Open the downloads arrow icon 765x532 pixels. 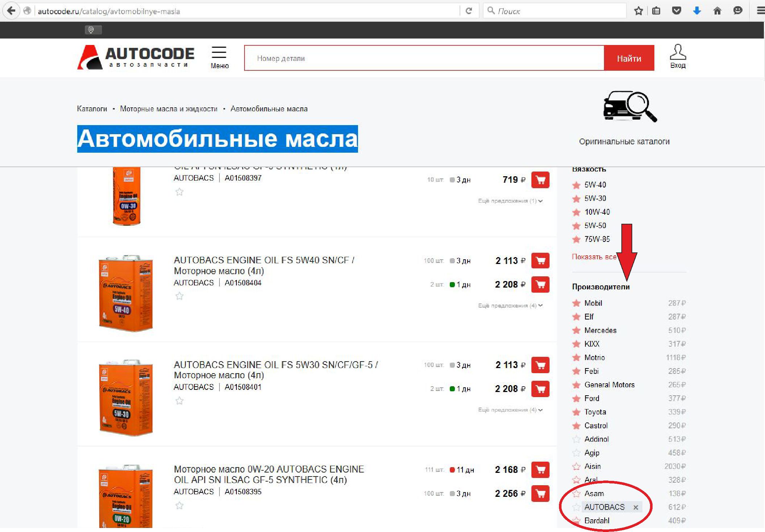click(x=697, y=11)
